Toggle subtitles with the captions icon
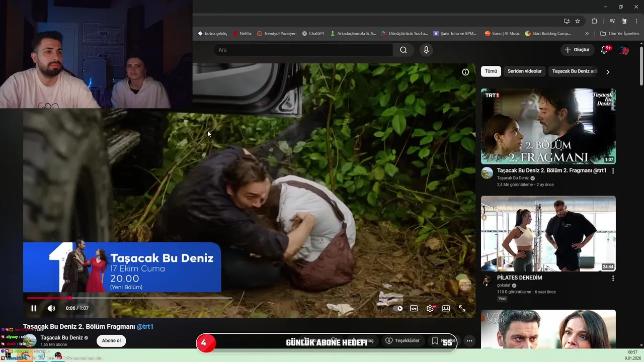This screenshot has width=644, height=362. (414, 309)
